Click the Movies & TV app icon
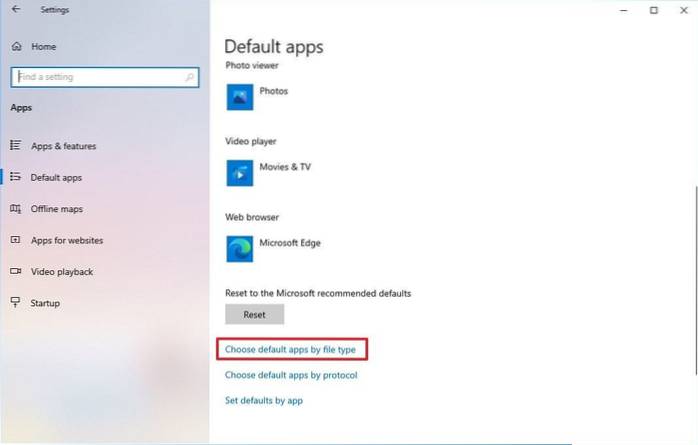The width and height of the screenshot is (698, 445). coord(240,172)
